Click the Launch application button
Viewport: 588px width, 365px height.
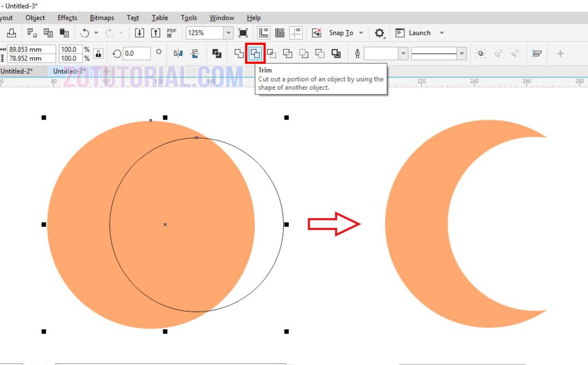[x=413, y=33]
